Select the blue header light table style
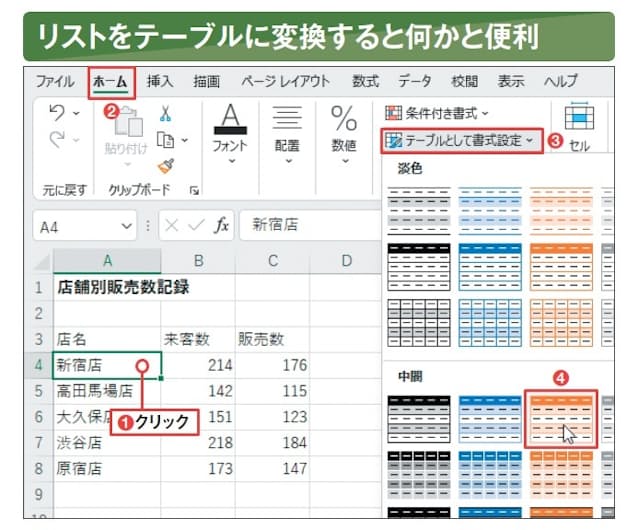The width and height of the screenshot is (638, 530). [x=490, y=267]
